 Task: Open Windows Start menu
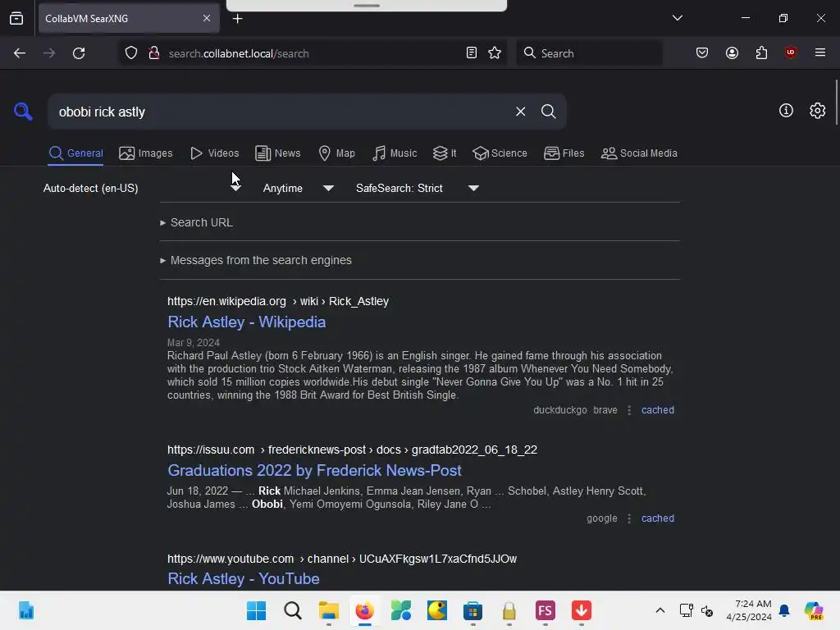click(x=256, y=610)
